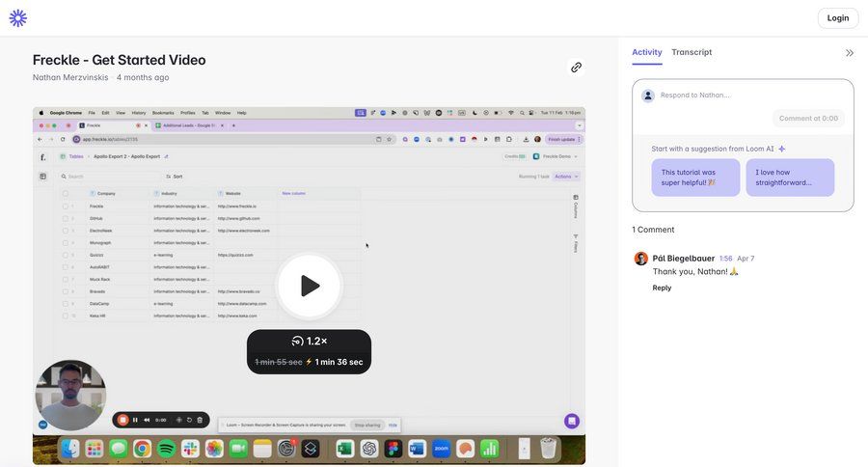Click the purple round icon at the video's bottom right
This screenshot has height=467, width=868.
[x=572, y=421]
